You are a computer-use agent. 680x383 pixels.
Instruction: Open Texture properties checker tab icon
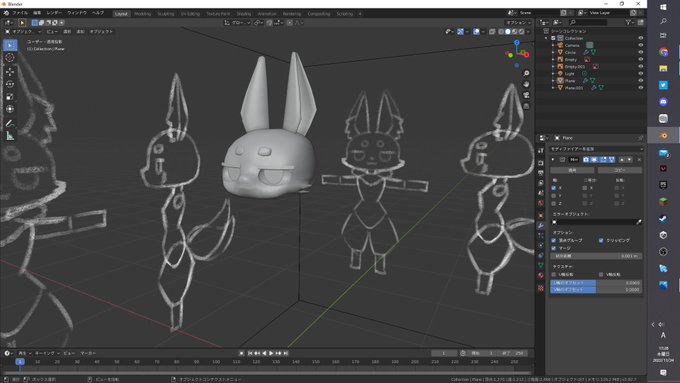pyautogui.click(x=541, y=288)
